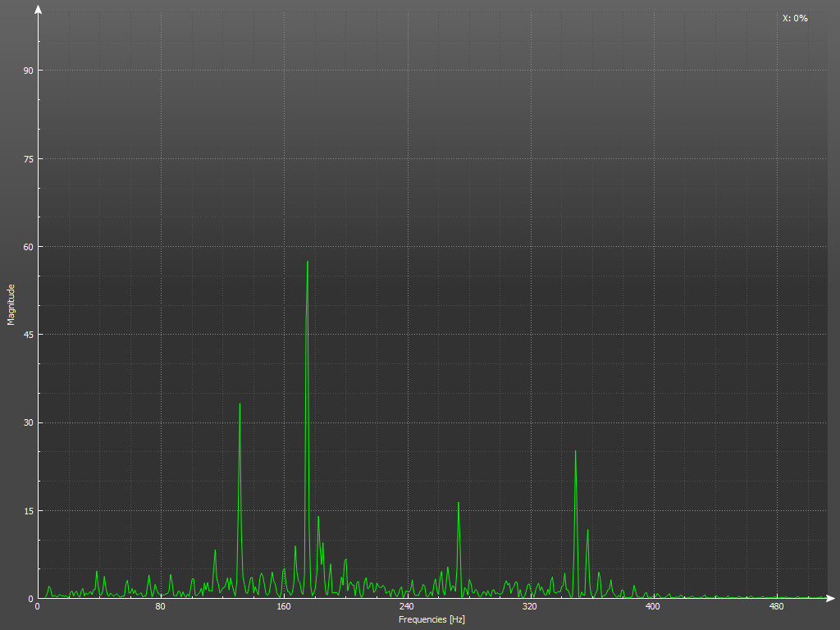Click the peak tip reaching magnitude 33

[x=240, y=404]
